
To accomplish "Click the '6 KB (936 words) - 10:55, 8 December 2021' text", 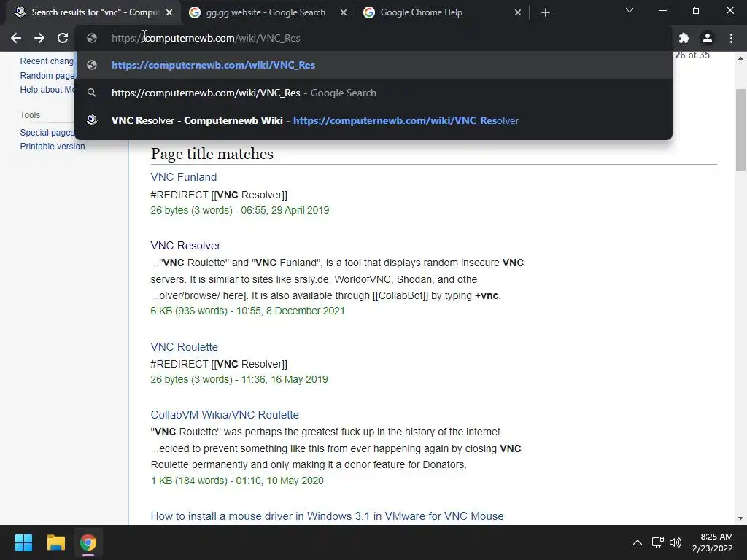I will pos(247,311).
